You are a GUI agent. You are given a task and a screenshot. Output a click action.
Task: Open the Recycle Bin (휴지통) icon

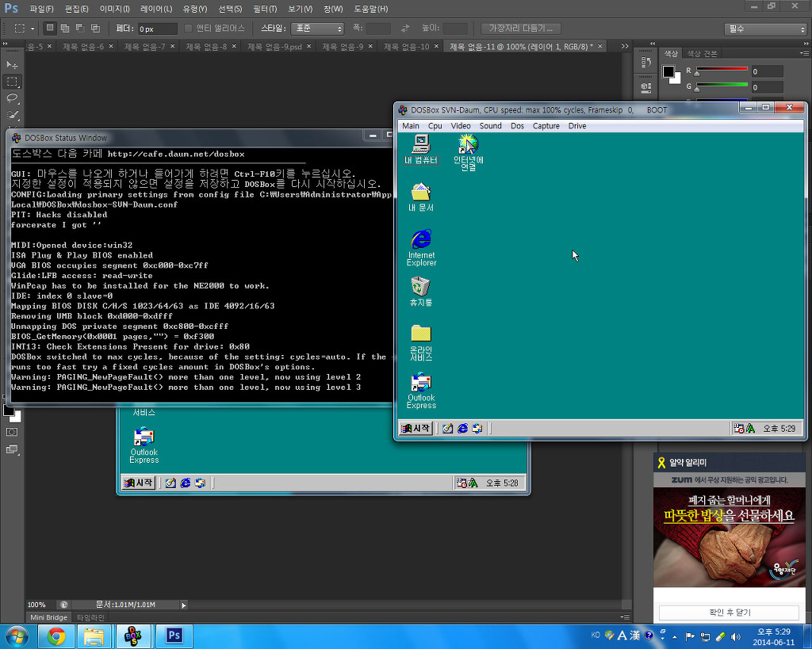pos(421,291)
